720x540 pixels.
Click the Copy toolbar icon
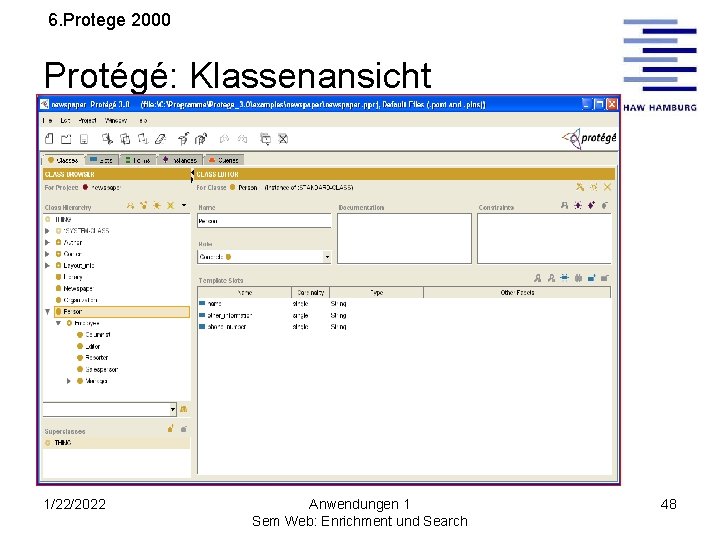[x=125, y=139]
